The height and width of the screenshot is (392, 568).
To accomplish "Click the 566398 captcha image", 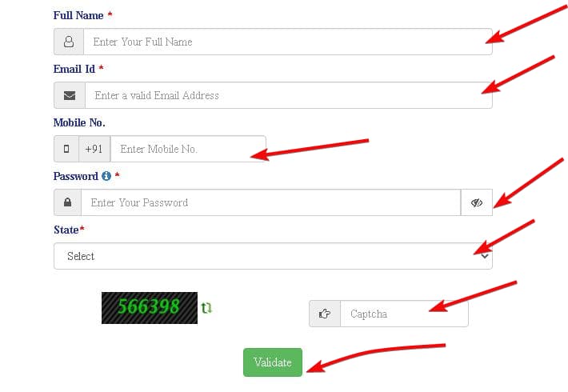I will point(149,307).
